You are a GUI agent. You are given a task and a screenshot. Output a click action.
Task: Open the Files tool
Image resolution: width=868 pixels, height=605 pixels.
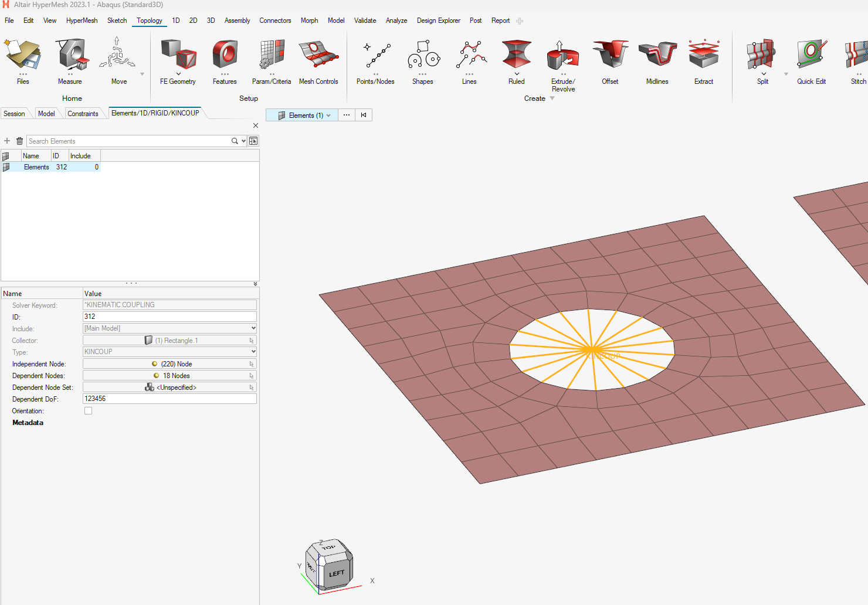click(x=23, y=61)
